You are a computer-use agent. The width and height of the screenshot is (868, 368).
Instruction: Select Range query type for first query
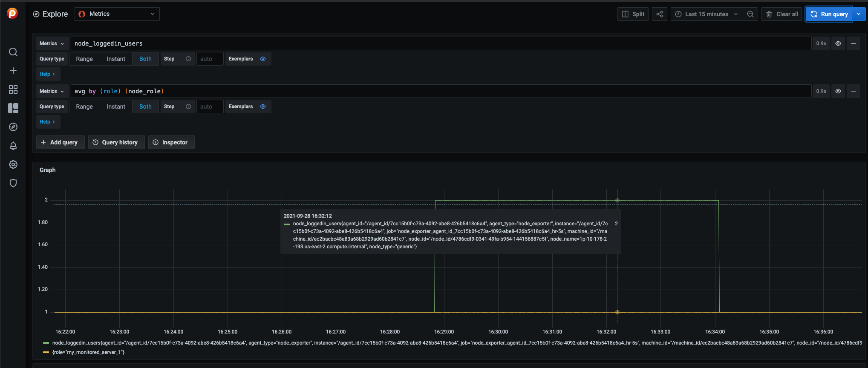click(x=84, y=59)
